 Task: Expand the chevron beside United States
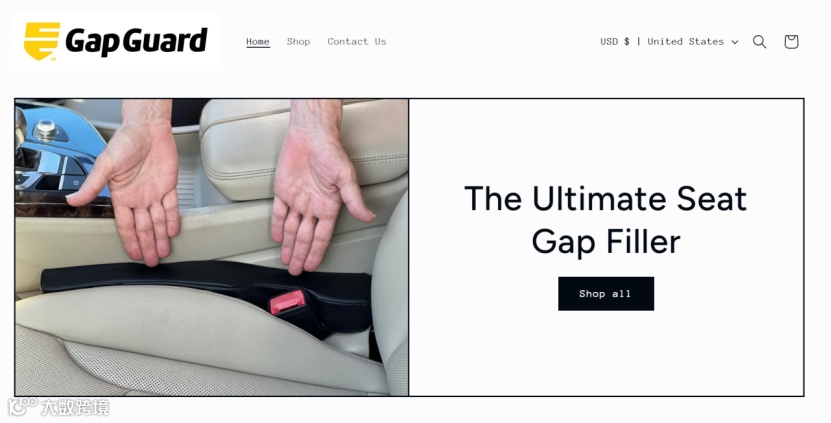(735, 42)
